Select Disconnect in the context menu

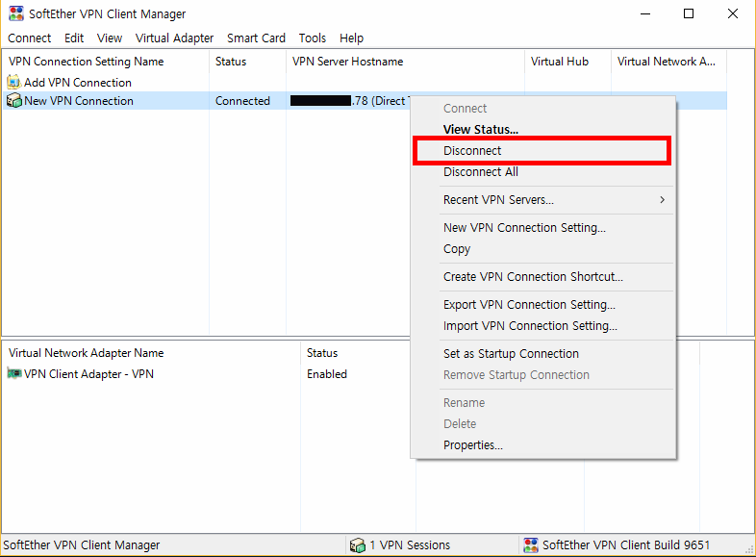point(542,150)
